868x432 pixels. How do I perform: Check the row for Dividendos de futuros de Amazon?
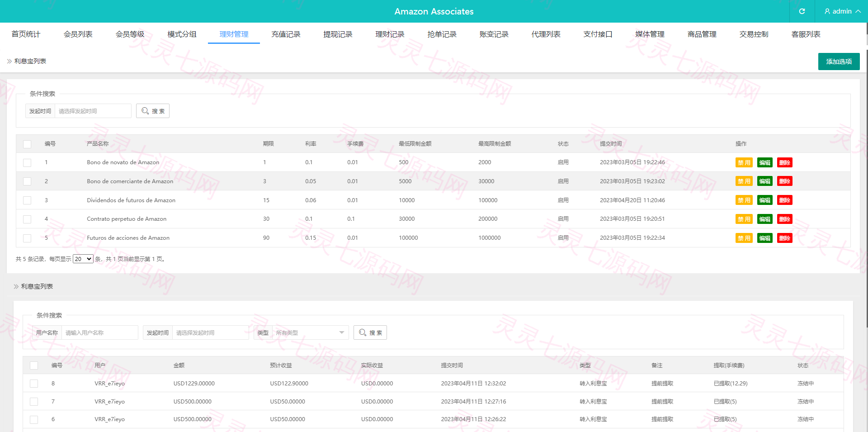pos(27,200)
